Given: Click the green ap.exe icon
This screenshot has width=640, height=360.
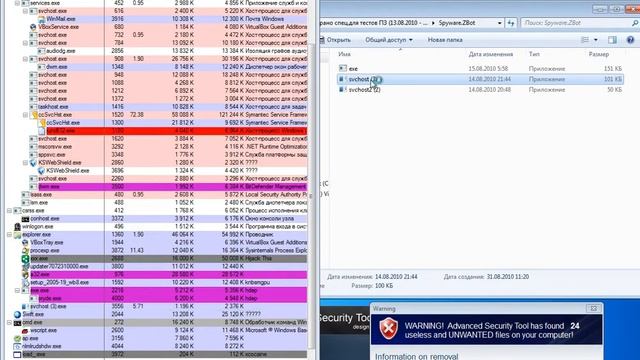Looking at the screenshot, I should tap(17, 338).
